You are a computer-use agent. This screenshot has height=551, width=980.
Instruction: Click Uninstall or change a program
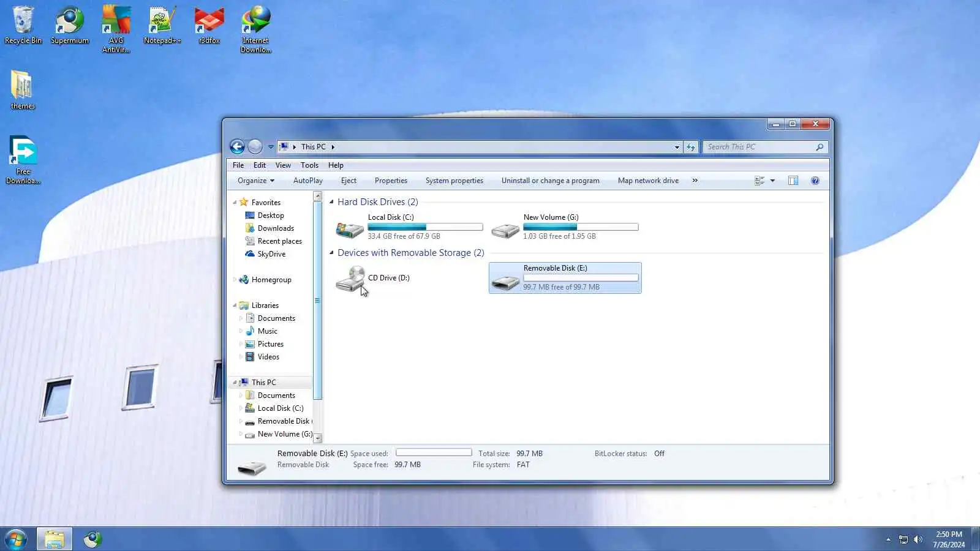coord(551,181)
